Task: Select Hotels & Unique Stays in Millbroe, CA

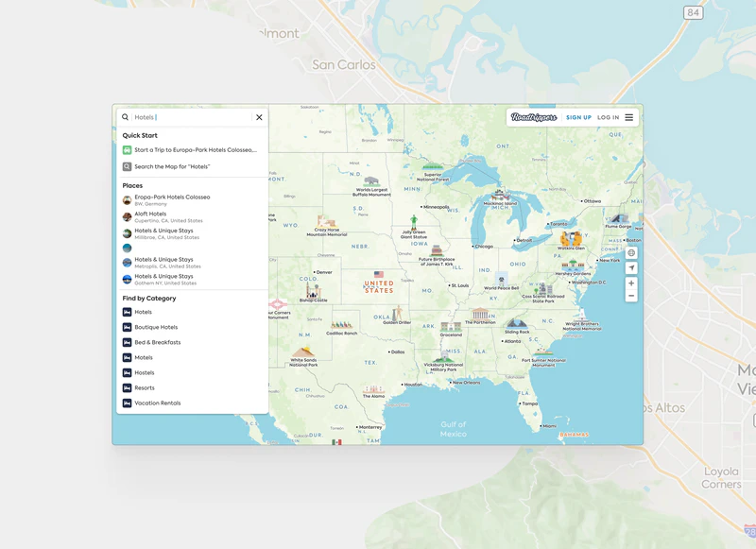Action: pos(192,233)
